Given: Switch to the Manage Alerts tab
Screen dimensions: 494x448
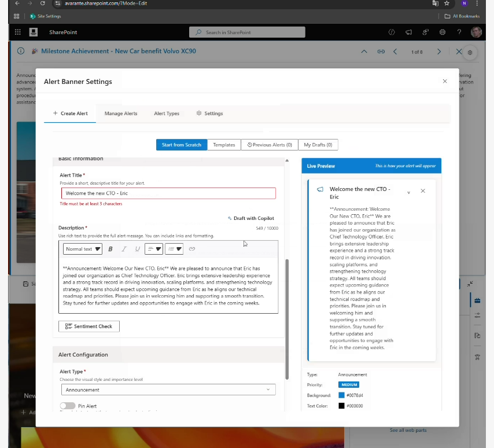Looking at the screenshot, I should click(121, 113).
